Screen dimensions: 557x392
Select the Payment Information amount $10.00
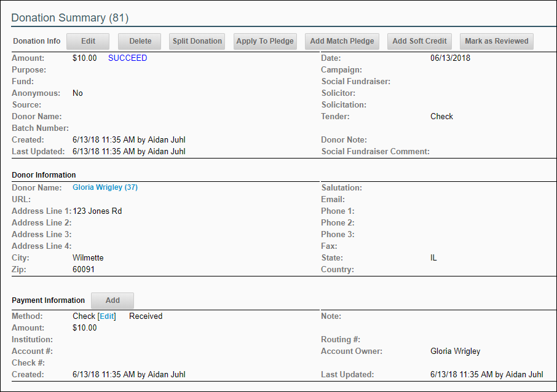coord(85,327)
